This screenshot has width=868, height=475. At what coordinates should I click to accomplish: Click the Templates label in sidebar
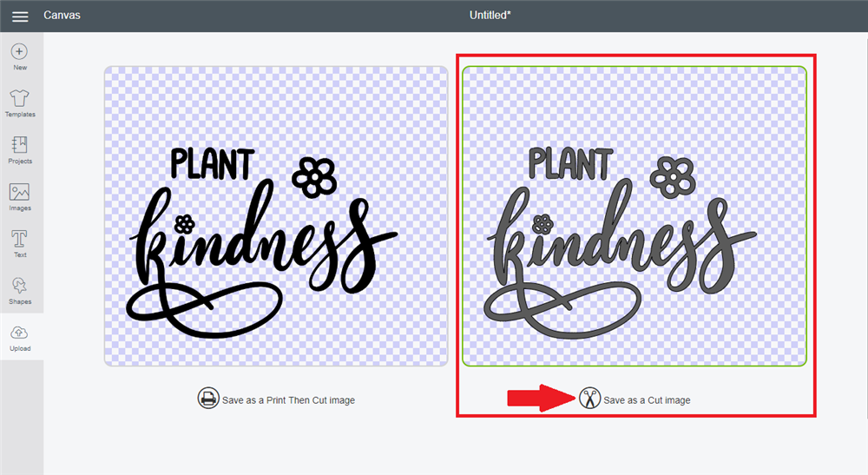click(20, 115)
